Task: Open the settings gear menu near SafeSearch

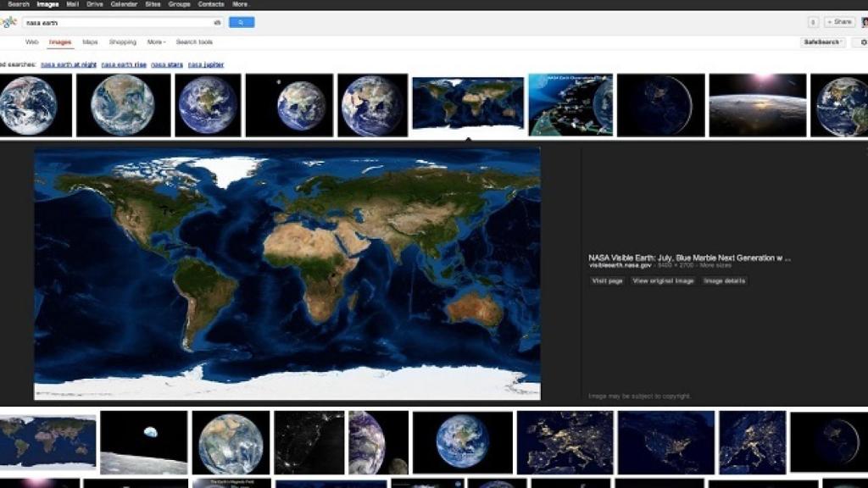Action: click(x=863, y=42)
